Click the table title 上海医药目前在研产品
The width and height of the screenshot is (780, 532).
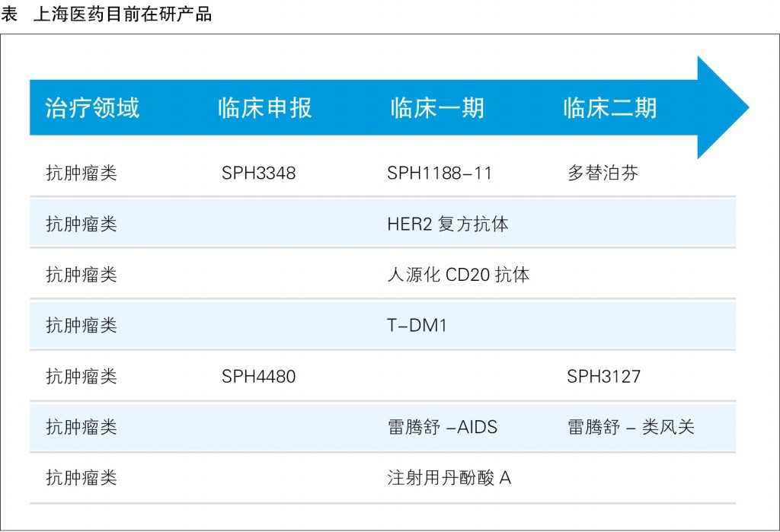coord(123,14)
